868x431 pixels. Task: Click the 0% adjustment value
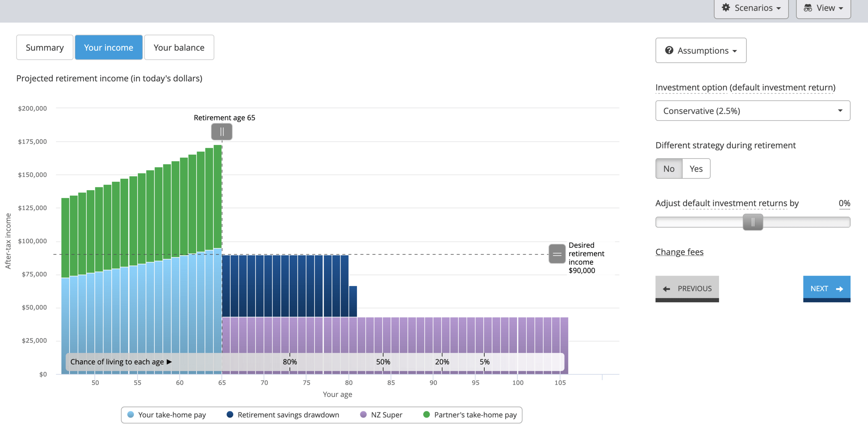(x=844, y=203)
